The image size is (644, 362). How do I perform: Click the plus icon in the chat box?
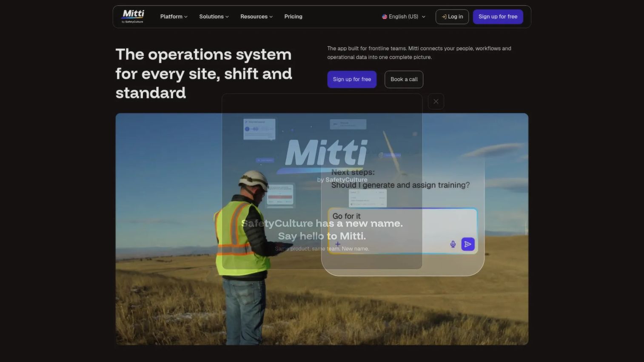337,244
